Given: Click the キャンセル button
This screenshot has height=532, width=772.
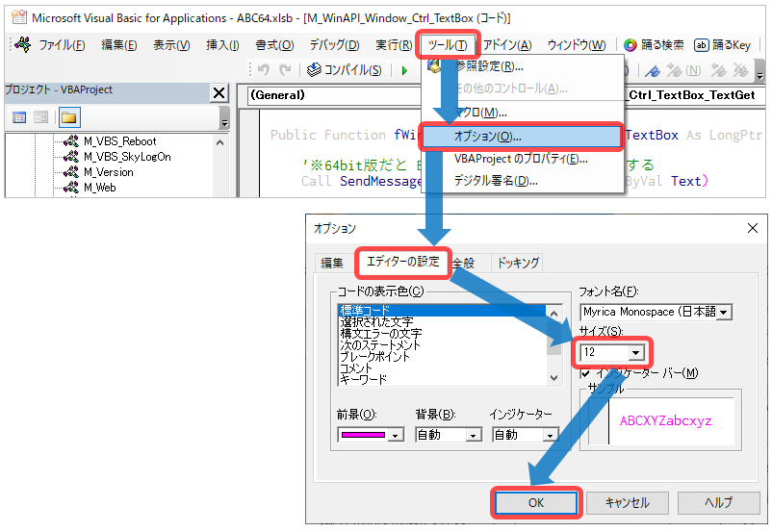Looking at the screenshot, I should point(628,503).
